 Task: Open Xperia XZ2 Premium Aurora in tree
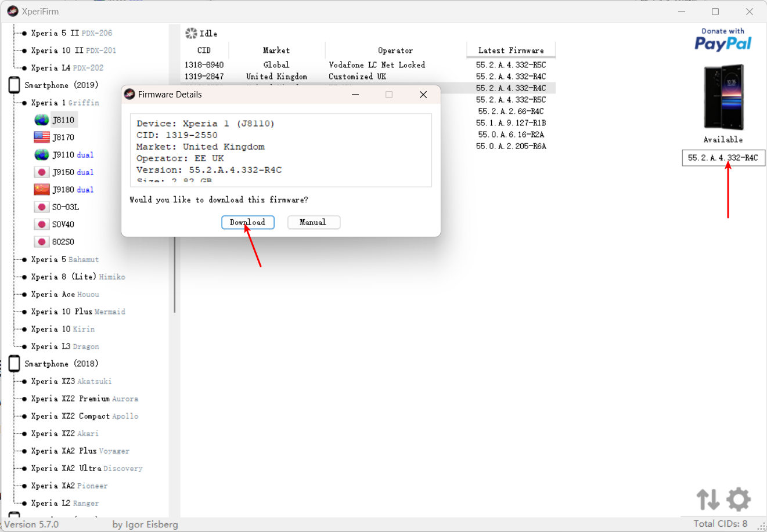click(x=85, y=399)
